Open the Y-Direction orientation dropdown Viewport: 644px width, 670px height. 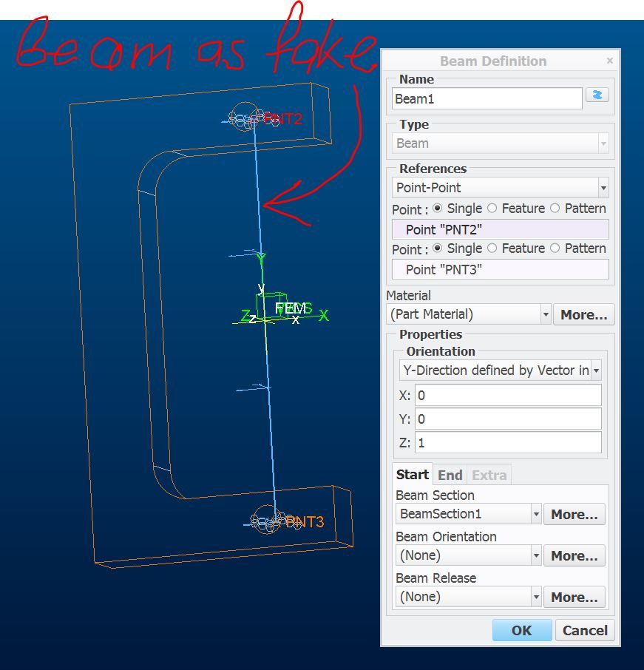click(596, 370)
